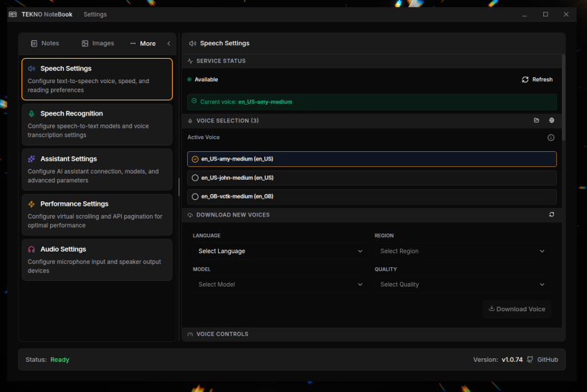Click the Service Status section header
The width and height of the screenshot is (587, 392).
tap(372, 61)
